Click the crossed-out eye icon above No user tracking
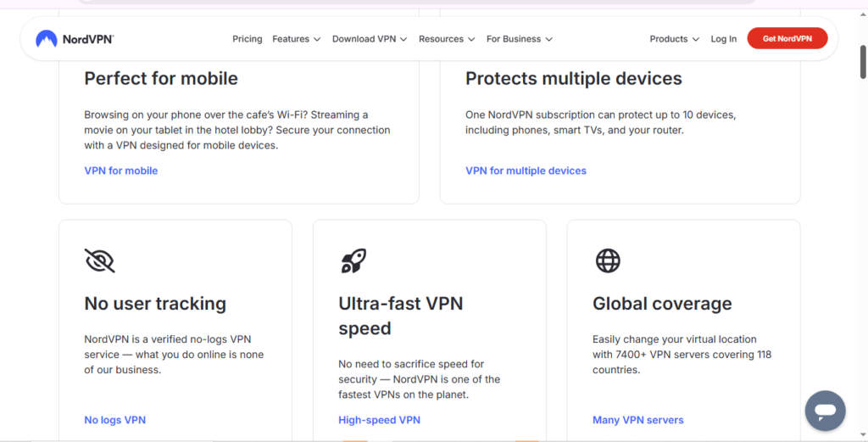The height and width of the screenshot is (442, 868). pos(100,260)
